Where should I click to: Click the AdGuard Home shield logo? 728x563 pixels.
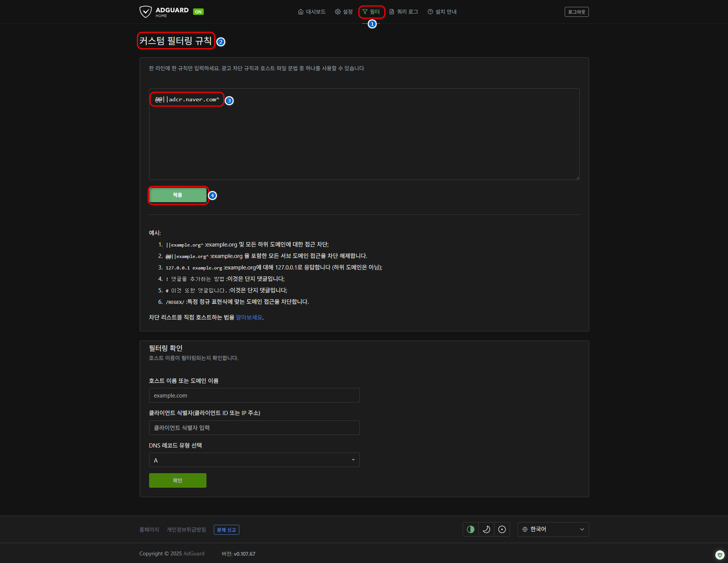pyautogui.click(x=146, y=12)
